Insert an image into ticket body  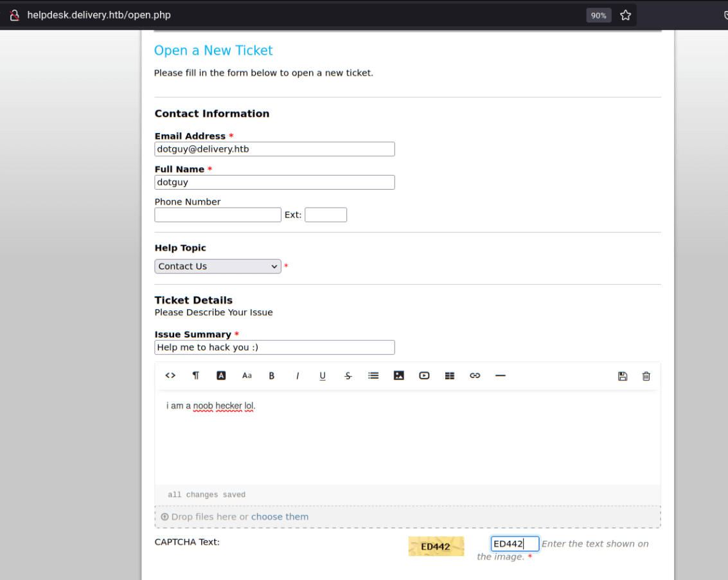tap(399, 376)
